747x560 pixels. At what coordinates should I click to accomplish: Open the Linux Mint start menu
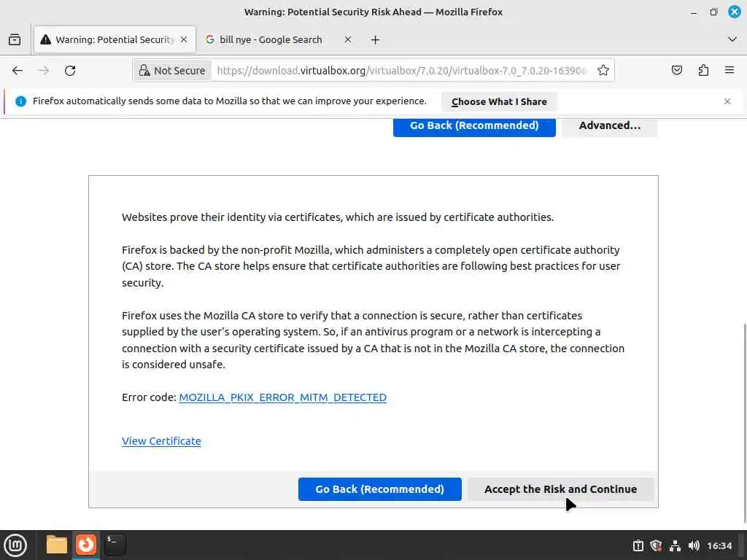tap(15, 545)
